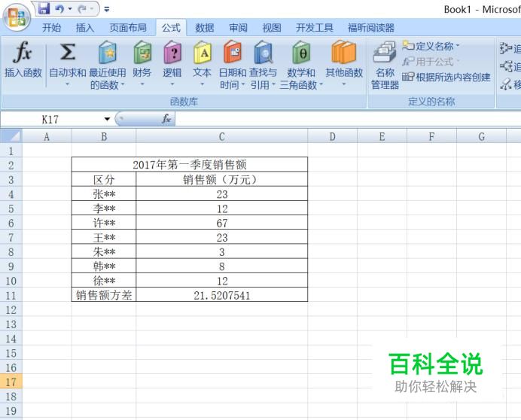The image size is (521, 420).
Task: Select the variance result 21.5207541
Action: (222, 295)
